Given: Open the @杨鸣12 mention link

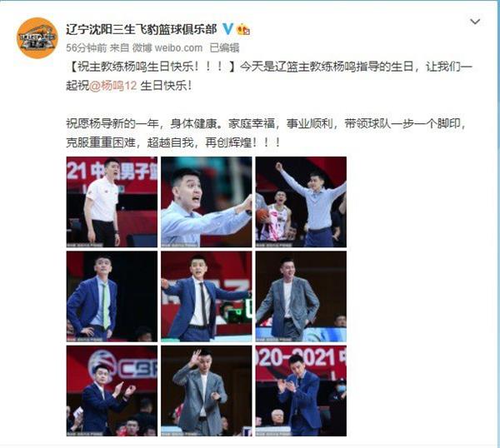Looking at the screenshot, I should tap(113, 86).
